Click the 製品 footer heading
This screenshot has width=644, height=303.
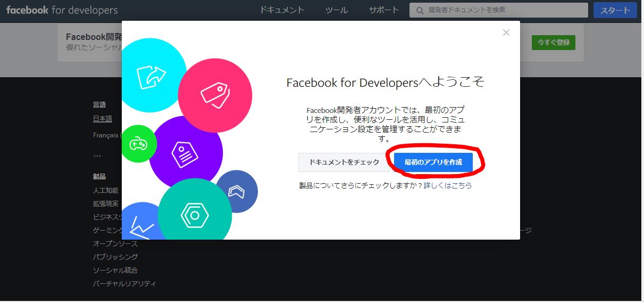point(99,176)
